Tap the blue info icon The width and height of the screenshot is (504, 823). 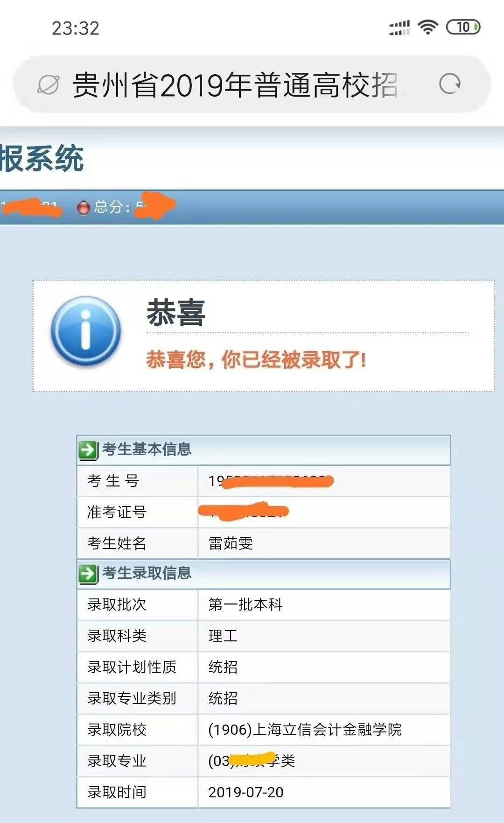pyautogui.click(x=86, y=331)
